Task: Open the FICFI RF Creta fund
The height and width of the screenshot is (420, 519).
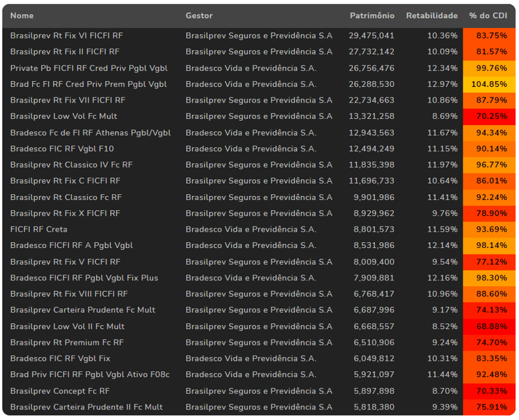Action: click(x=39, y=229)
